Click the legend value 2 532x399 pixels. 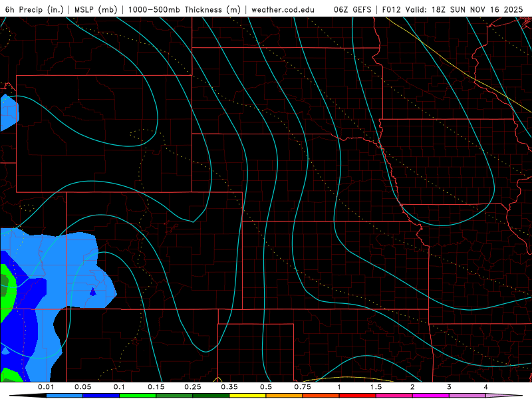click(x=412, y=387)
